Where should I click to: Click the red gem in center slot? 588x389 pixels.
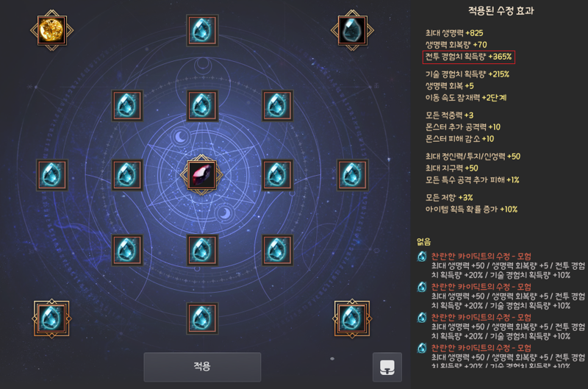pyautogui.click(x=201, y=175)
